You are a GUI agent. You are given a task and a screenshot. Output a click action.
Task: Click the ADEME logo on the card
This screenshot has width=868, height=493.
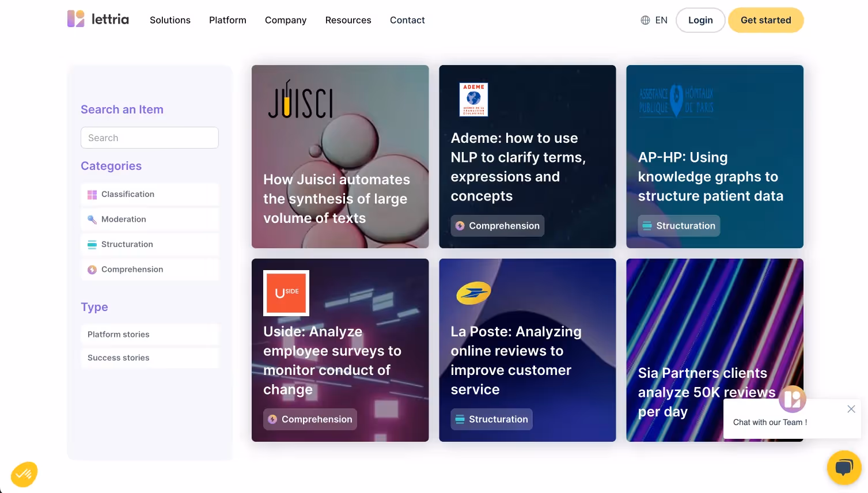(x=473, y=99)
